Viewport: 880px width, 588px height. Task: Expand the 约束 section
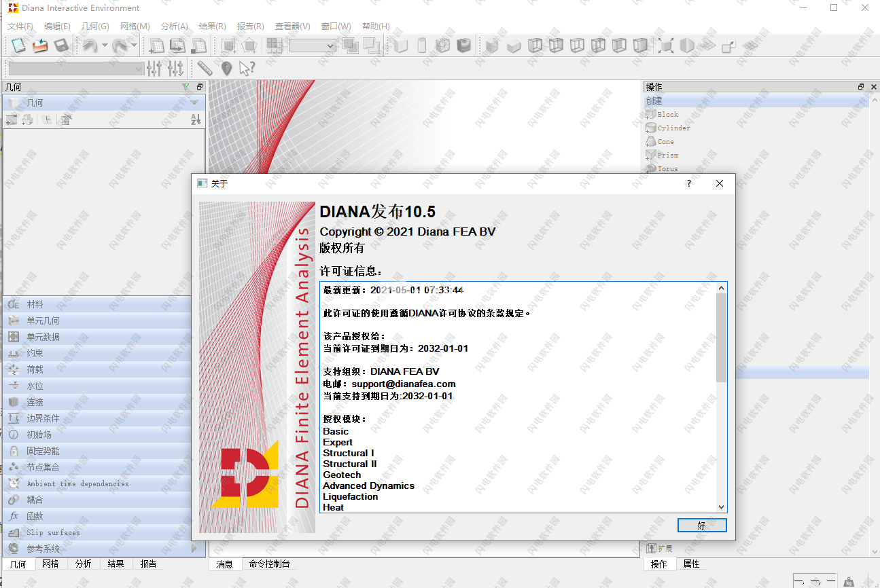tap(98, 353)
